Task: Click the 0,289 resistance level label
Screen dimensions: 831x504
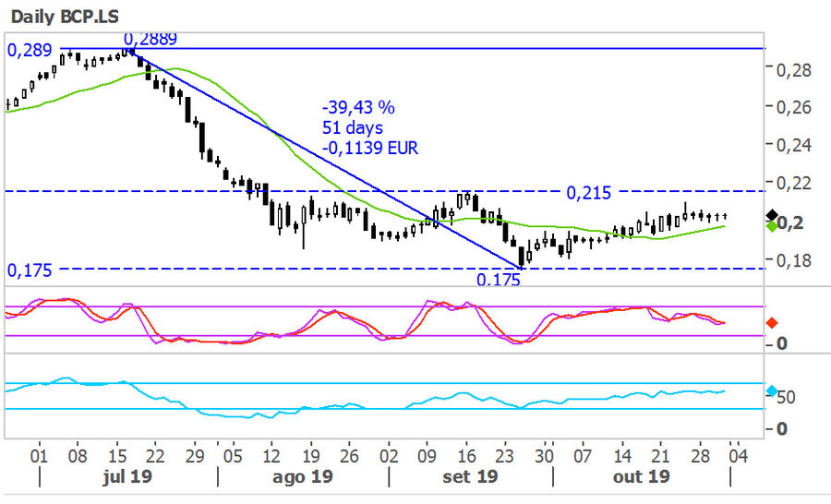Action: pyautogui.click(x=30, y=51)
